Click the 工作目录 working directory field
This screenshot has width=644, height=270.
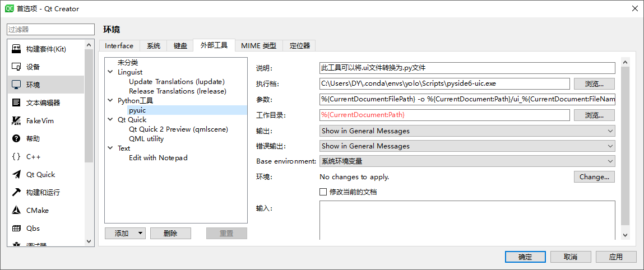(x=444, y=115)
